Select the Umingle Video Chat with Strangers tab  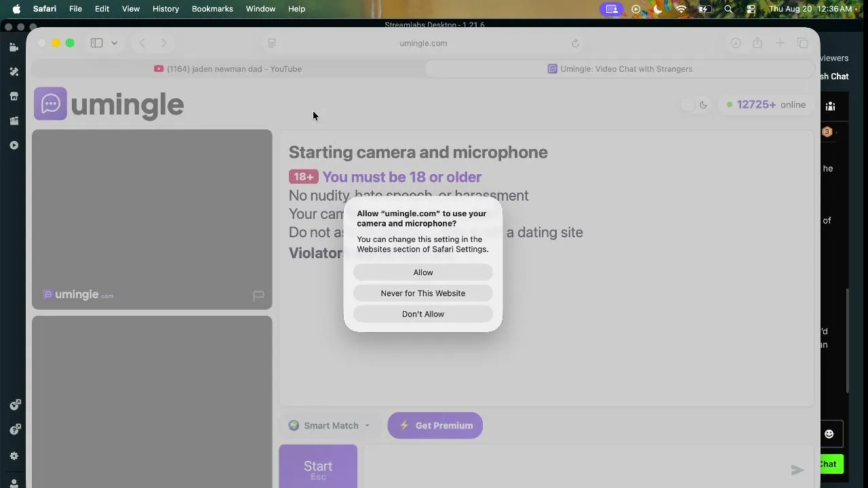pyautogui.click(x=620, y=69)
